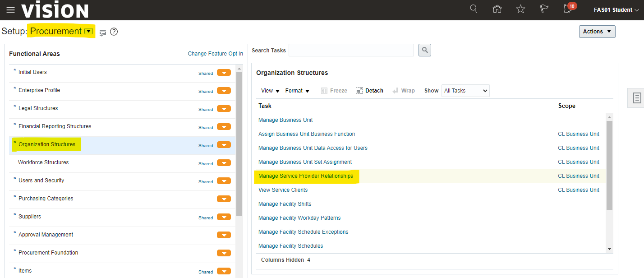Open the Format menu

297,91
